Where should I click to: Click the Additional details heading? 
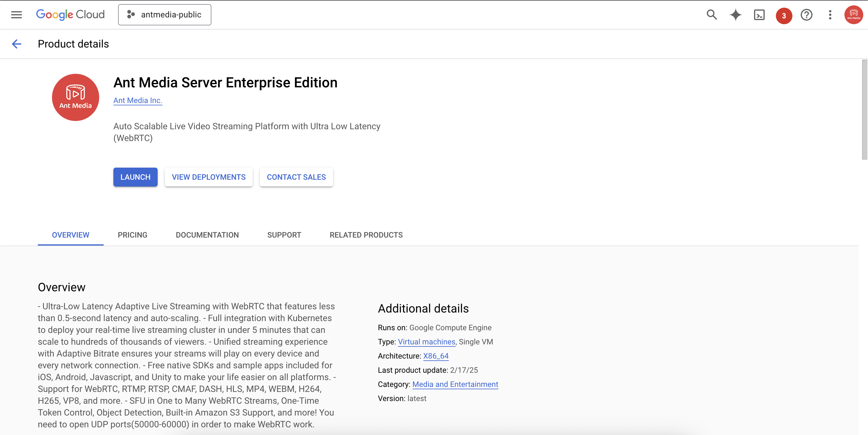423,308
